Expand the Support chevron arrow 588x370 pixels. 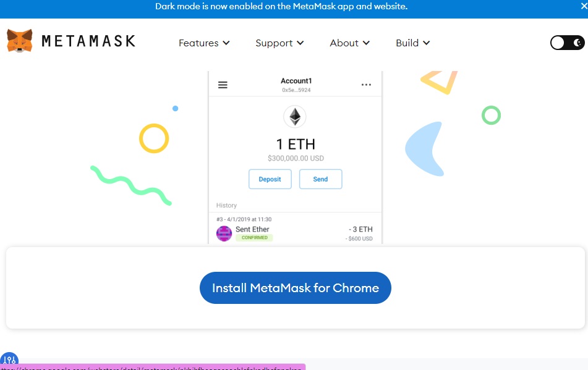pos(300,43)
